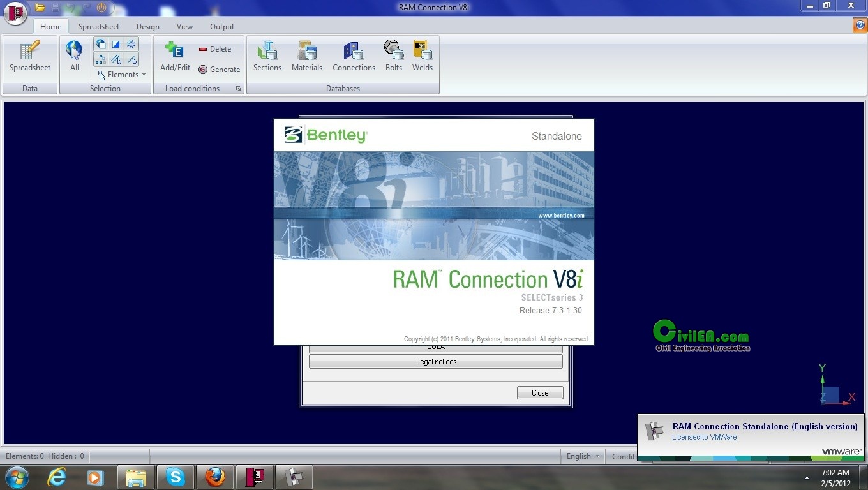This screenshot has width=868, height=490.
Task: Open the help question mark icon
Action: pyautogui.click(x=860, y=25)
